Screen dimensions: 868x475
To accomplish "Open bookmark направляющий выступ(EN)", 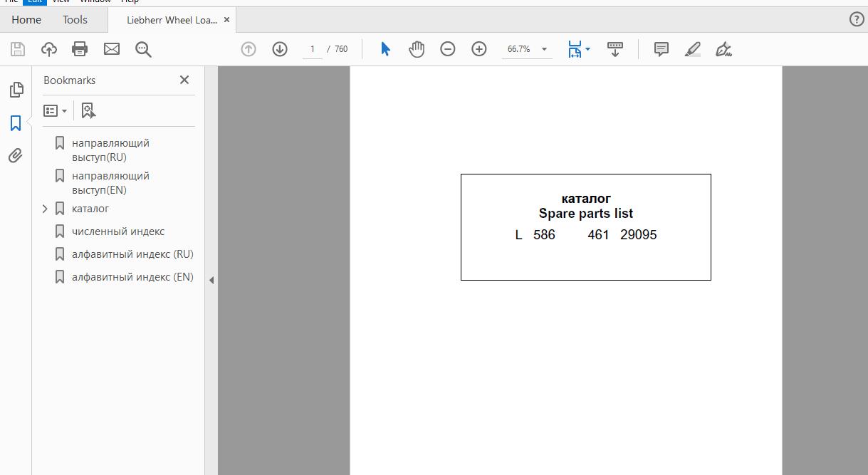I will (110, 183).
